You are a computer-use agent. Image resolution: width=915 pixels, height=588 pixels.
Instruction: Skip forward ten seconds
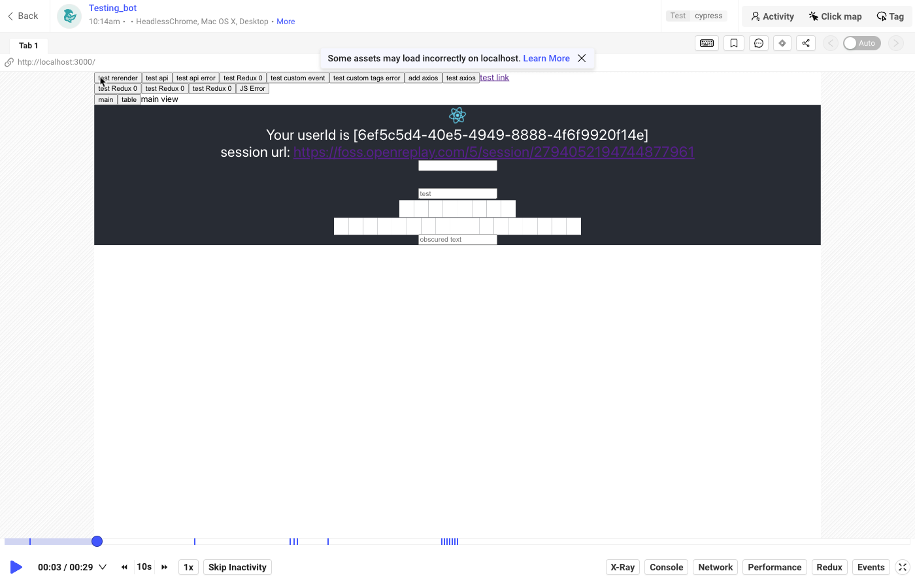(165, 567)
